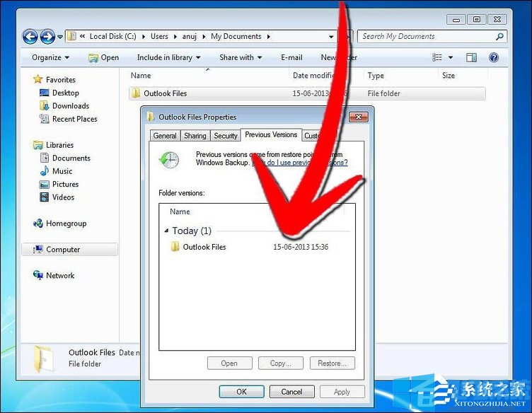Click Cancel in Properties dialog

click(x=291, y=392)
